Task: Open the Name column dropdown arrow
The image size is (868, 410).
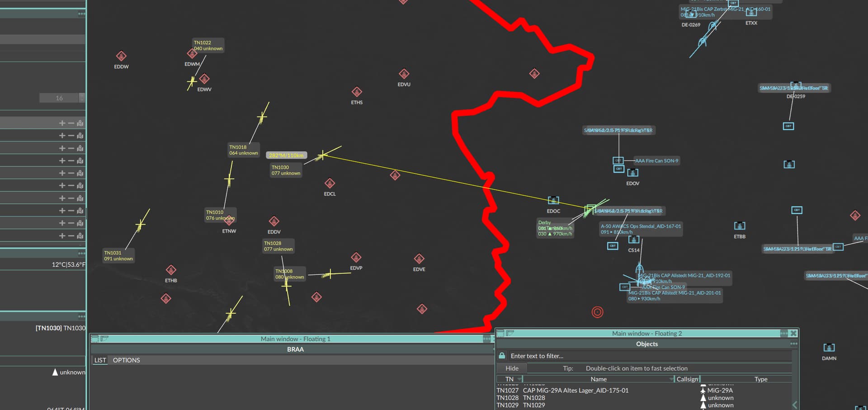Action: 671,379
